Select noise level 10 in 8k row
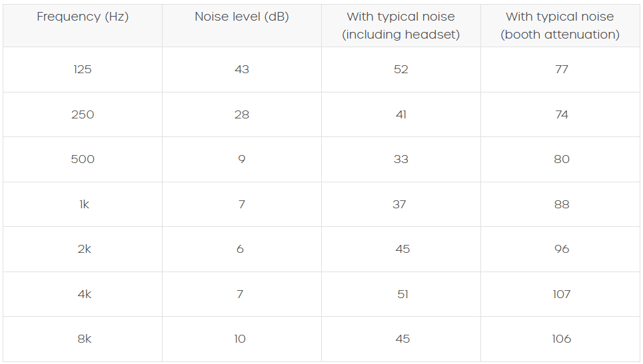 [x=240, y=339]
